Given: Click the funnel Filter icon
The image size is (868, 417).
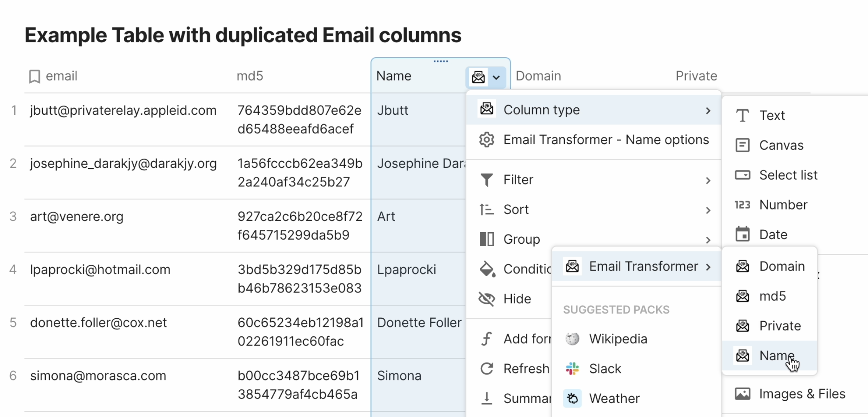Looking at the screenshot, I should pyautogui.click(x=486, y=180).
